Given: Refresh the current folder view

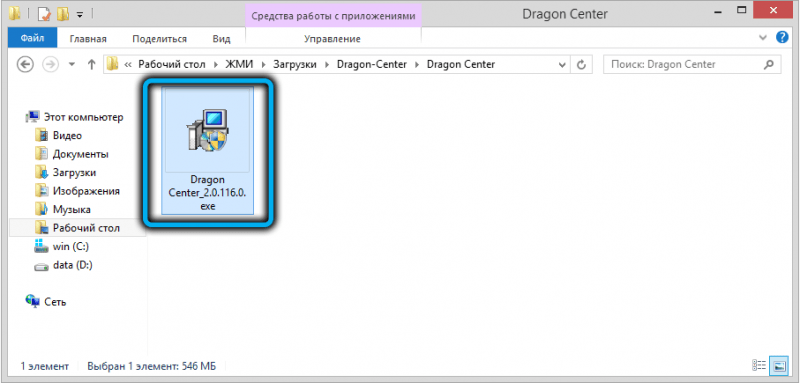Looking at the screenshot, I should click(x=581, y=65).
